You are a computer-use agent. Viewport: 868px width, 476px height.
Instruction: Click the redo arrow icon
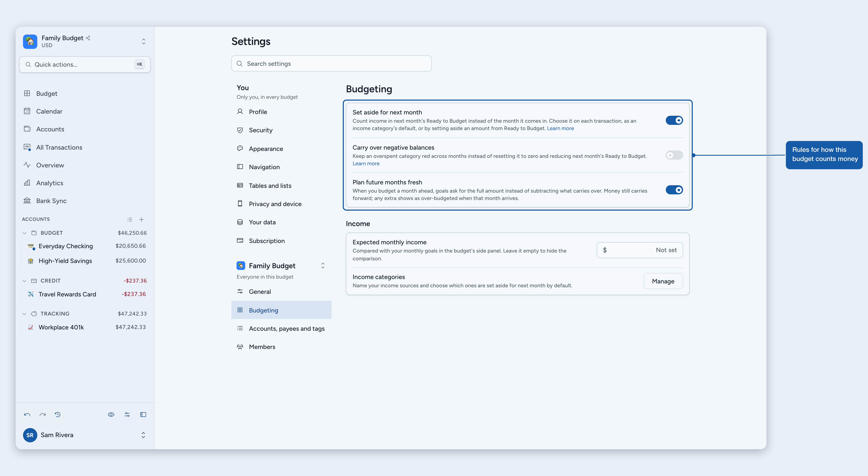(43, 415)
